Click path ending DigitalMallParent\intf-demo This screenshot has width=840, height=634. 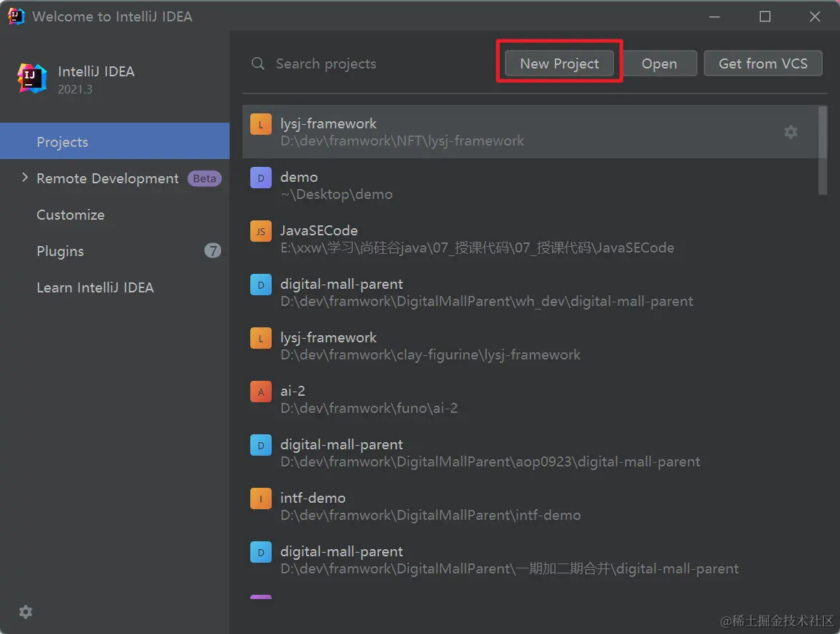[431, 516]
